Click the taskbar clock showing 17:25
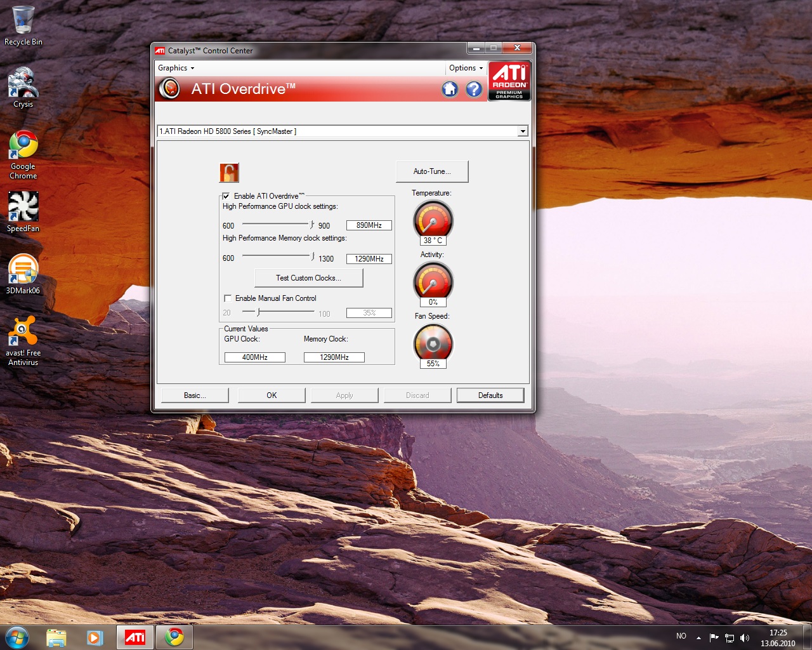 [x=778, y=637]
